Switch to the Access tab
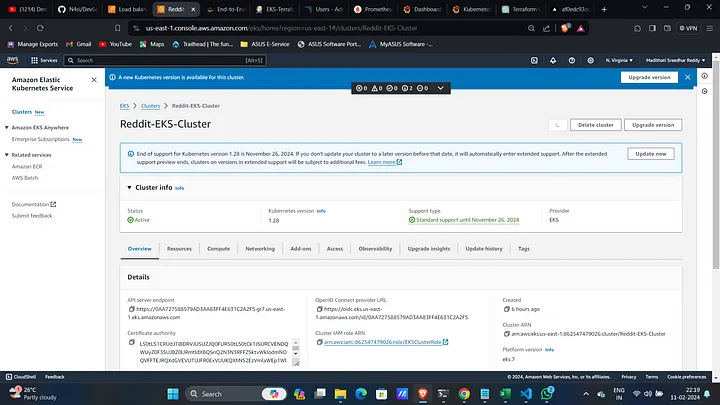Viewport: 720px width, 405px height. click(335, 248)
